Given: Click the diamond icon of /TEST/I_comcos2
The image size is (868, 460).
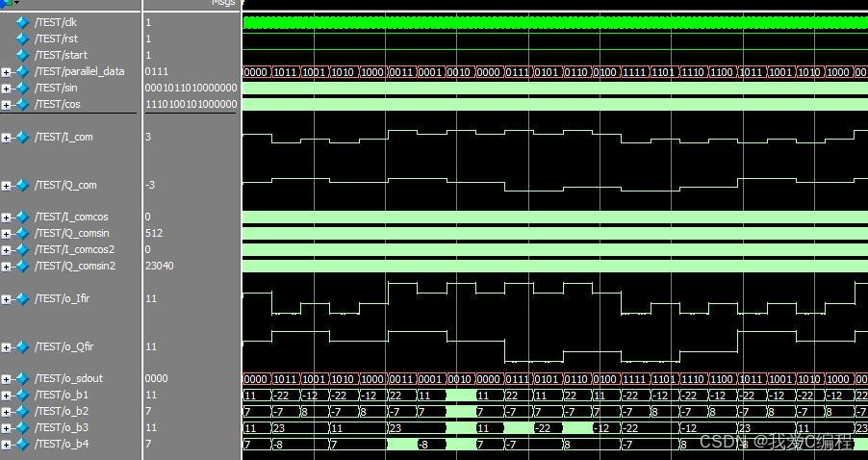Looking at the screenshot, I should point(22,249).
